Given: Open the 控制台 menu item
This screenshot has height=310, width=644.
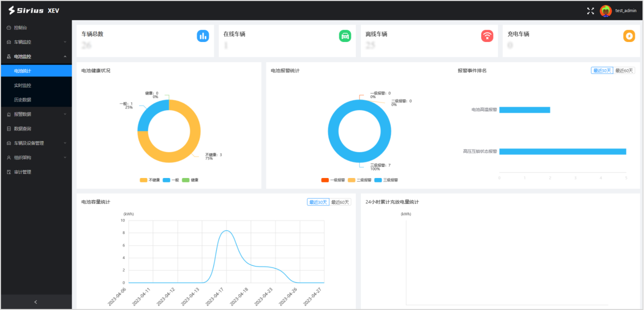Looking at the screenshot, I should coord(36,28).
